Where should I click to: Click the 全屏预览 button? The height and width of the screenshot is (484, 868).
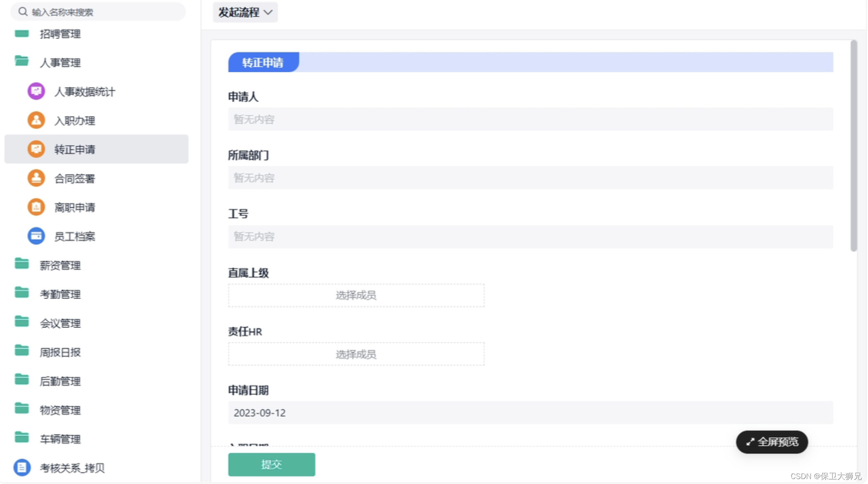click(x=772, y=442)
